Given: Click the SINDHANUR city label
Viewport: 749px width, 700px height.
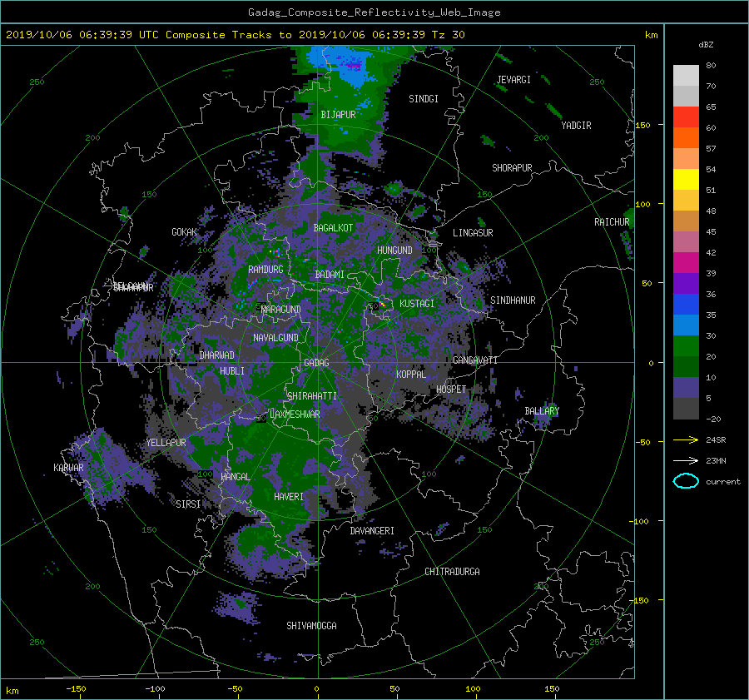Looking at the screenshot, I should [513, 300].
